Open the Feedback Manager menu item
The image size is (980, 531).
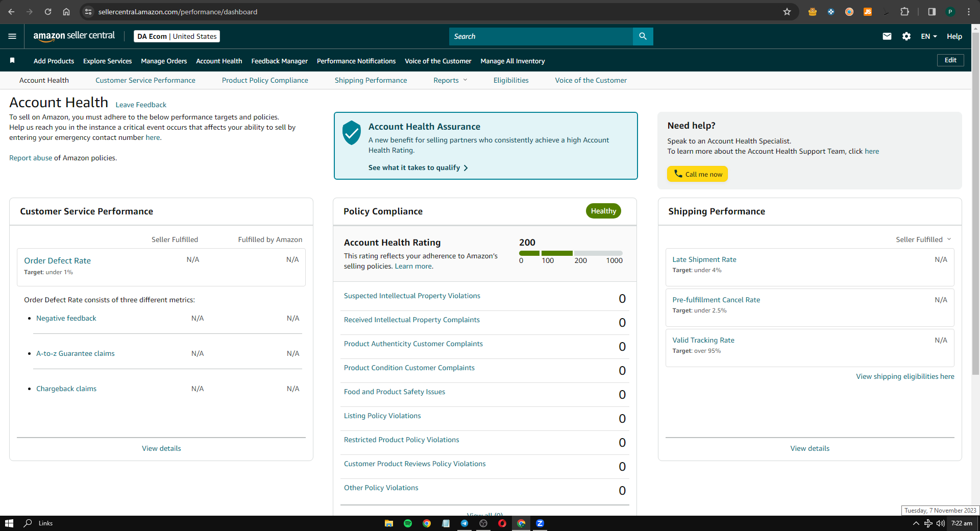pos(279,61)
